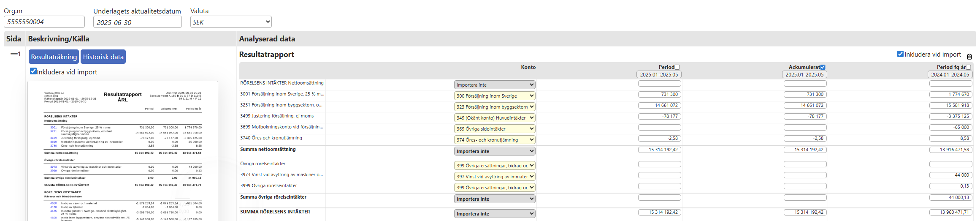Click the Org.nr input field
This screenshot has height=221, width=980.
44,22
